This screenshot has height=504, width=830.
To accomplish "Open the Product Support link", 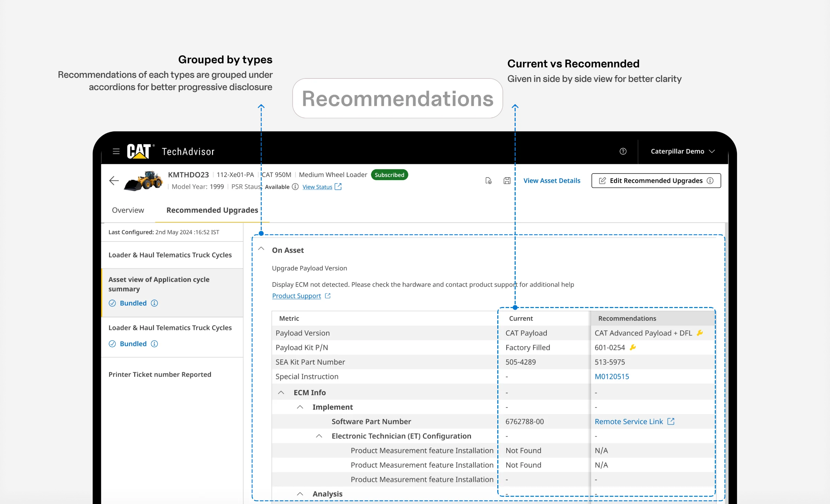I will point(296,296).
